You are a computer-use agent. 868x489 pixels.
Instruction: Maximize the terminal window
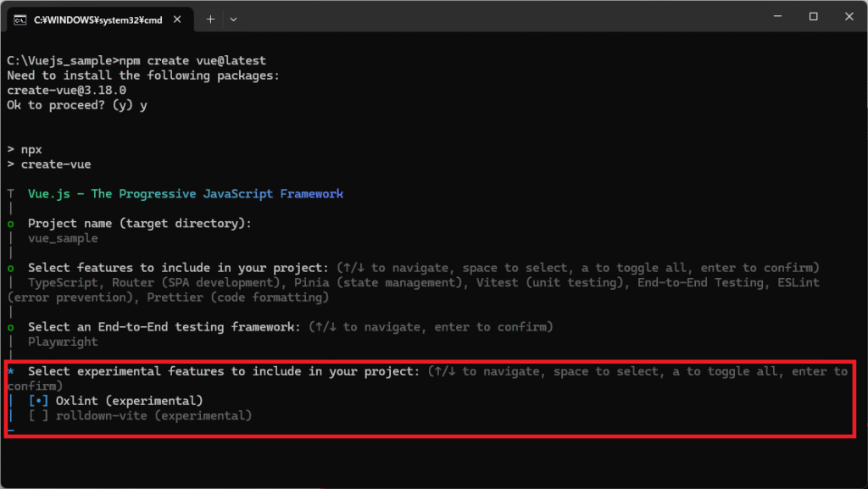[x=813, y=17]
